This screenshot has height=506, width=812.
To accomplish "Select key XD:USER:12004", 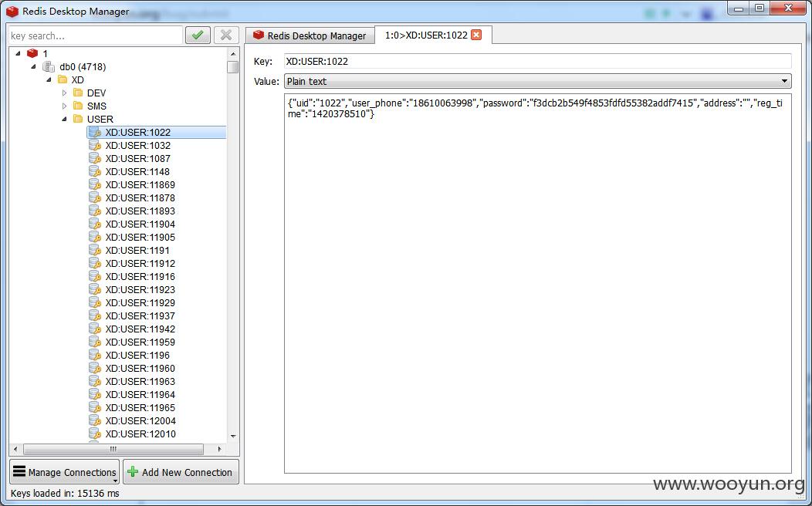I will (x=140, y=420).
